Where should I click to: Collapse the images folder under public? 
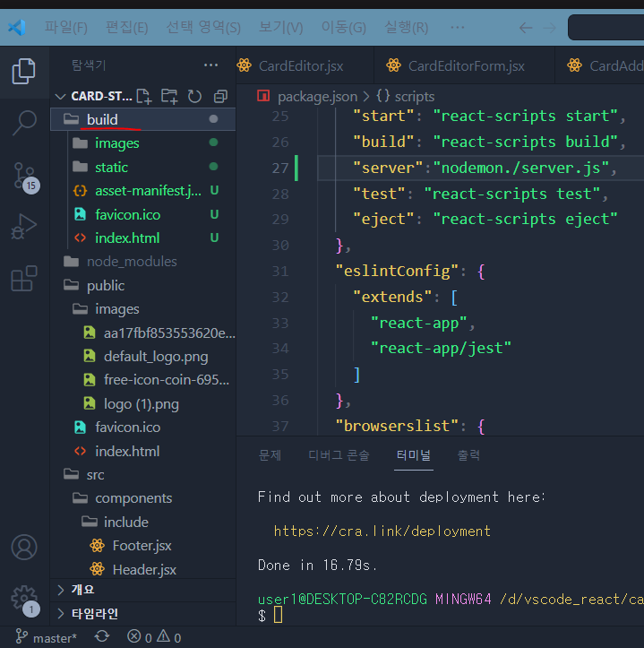tap(143, 309)
